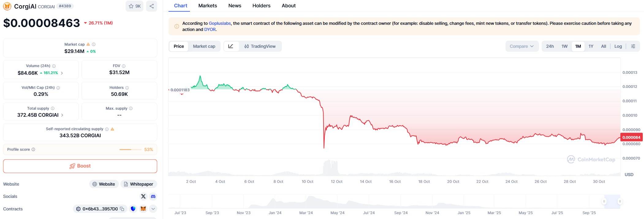Set chart range to All
Image resolution: width=644 pixels, height=219 pixels.
tap(604, 46)
